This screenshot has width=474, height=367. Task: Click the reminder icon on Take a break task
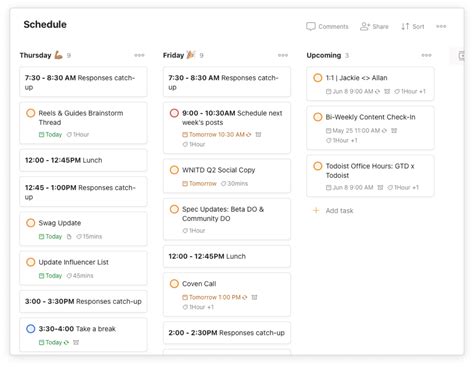tap(76, 342)
